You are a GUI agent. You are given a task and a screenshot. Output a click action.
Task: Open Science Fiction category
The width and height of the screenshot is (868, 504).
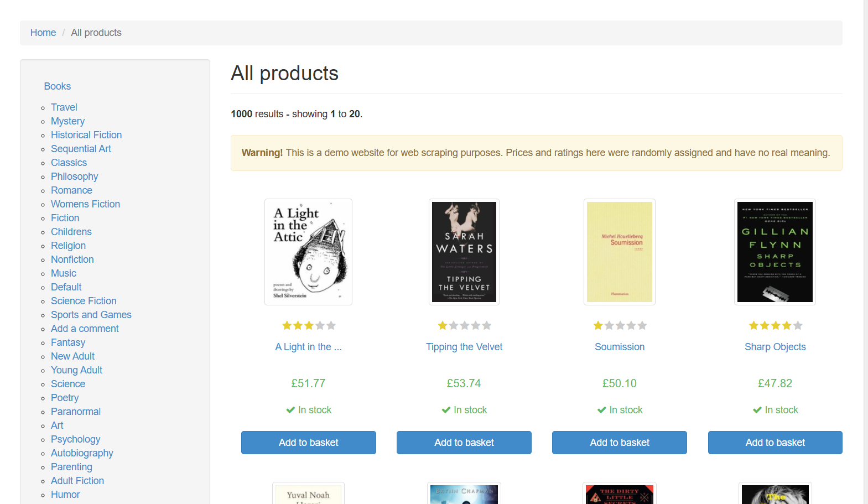[x=84, y=301]
